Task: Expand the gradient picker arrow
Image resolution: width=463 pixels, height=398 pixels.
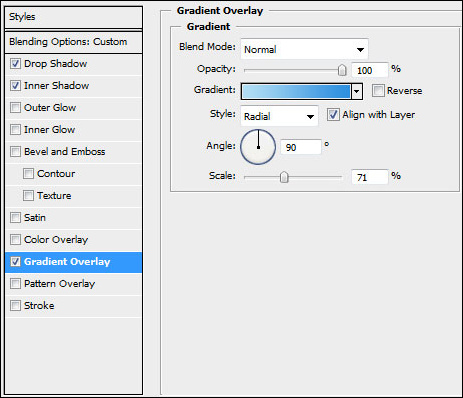Action: (x=357, y=91)
